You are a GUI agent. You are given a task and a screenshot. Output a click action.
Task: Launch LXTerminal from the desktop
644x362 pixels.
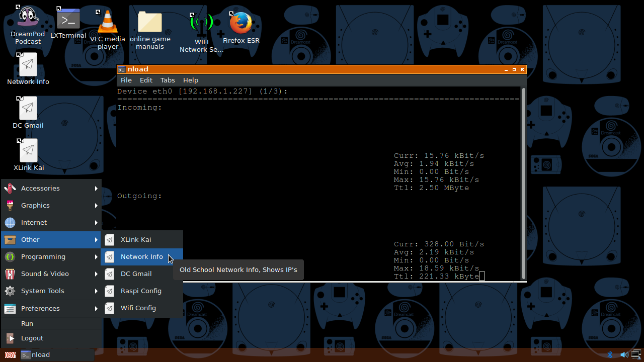68,23
